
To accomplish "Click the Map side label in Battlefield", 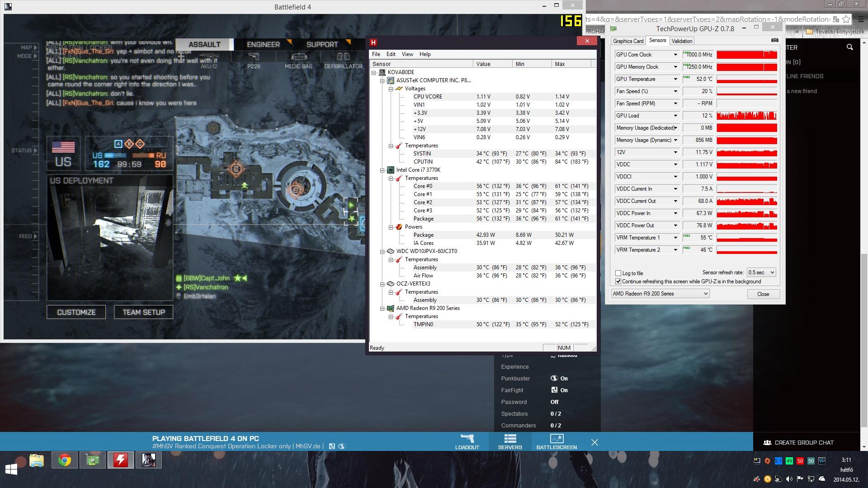I will point(28,47).
